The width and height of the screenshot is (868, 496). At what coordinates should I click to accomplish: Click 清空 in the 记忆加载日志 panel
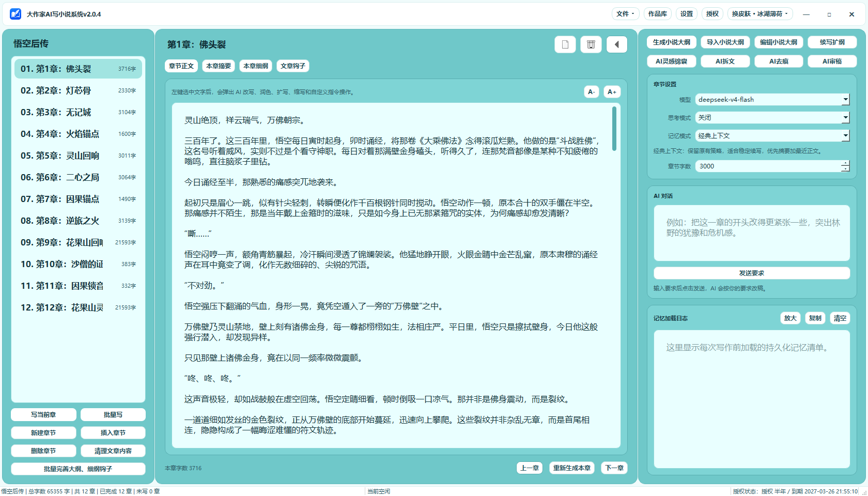coord(840,318)
